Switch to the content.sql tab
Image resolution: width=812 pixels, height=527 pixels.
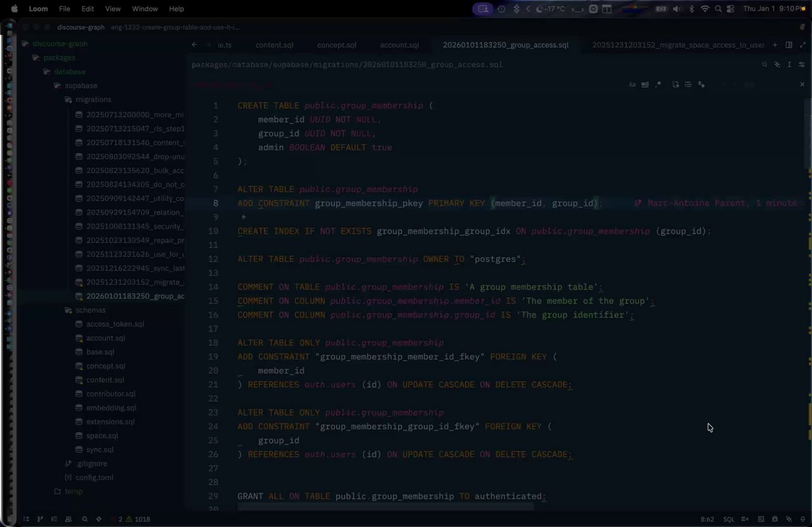(275, 45)
